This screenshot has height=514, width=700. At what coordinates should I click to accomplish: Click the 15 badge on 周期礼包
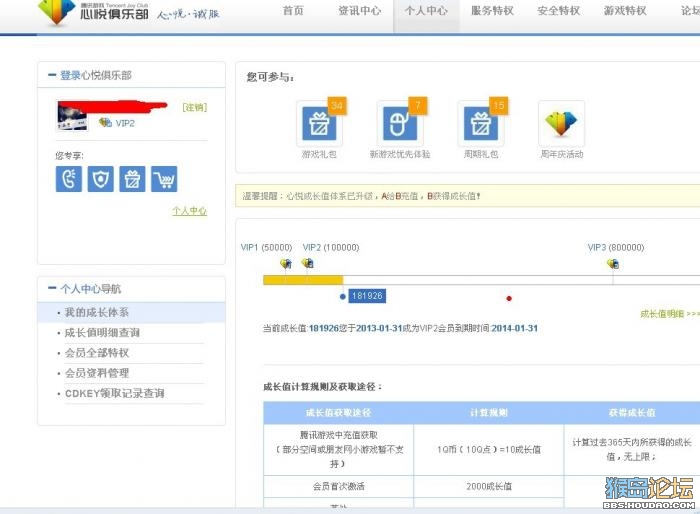[499, 106]
